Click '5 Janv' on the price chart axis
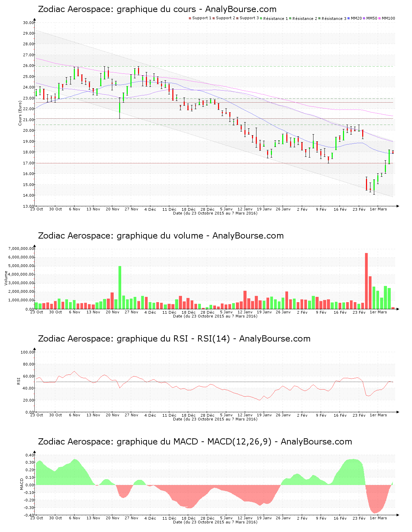The height and width of the screenshot is (532, 412). (226, 209)
